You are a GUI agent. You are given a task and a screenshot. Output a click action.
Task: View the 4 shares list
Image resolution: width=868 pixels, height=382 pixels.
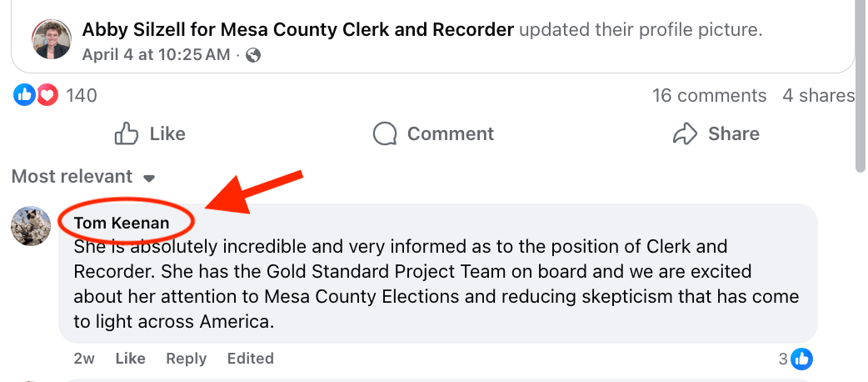(818, 95)
